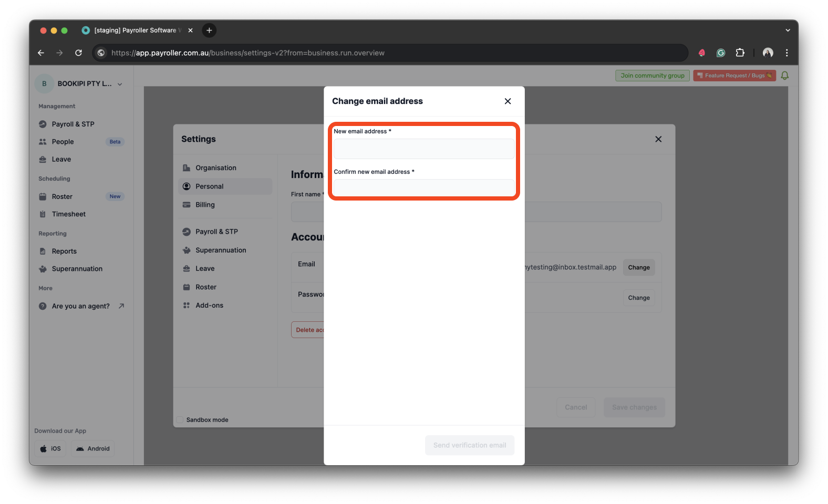Click the address bar URL
828x504 pixels.
[x=248, y=53]
